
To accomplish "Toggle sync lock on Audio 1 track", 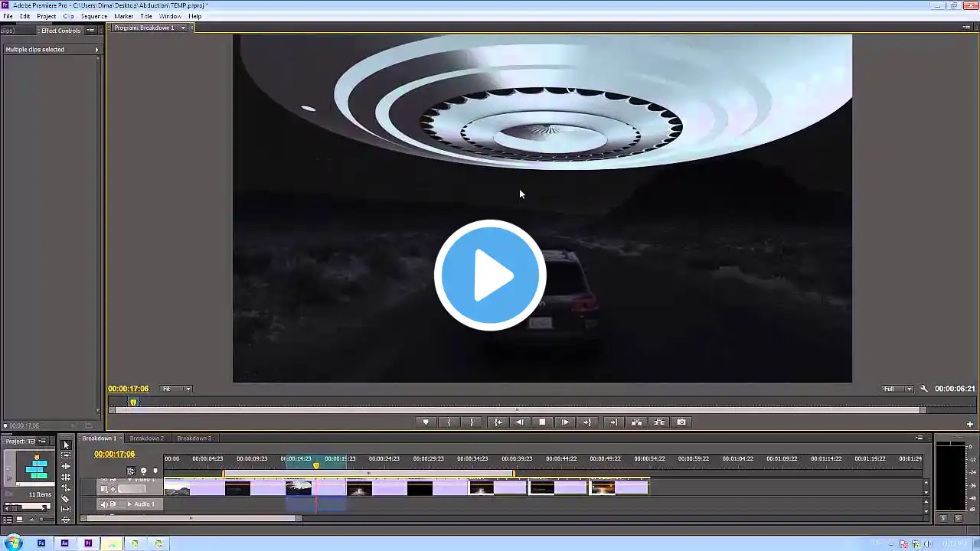I will coord(113,504).
